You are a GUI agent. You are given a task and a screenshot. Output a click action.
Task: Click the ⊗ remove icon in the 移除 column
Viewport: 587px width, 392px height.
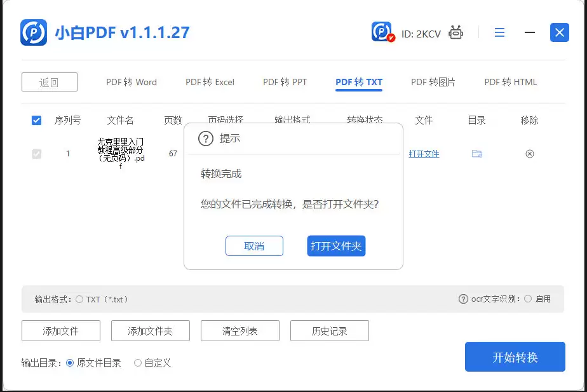coord(529,154)
